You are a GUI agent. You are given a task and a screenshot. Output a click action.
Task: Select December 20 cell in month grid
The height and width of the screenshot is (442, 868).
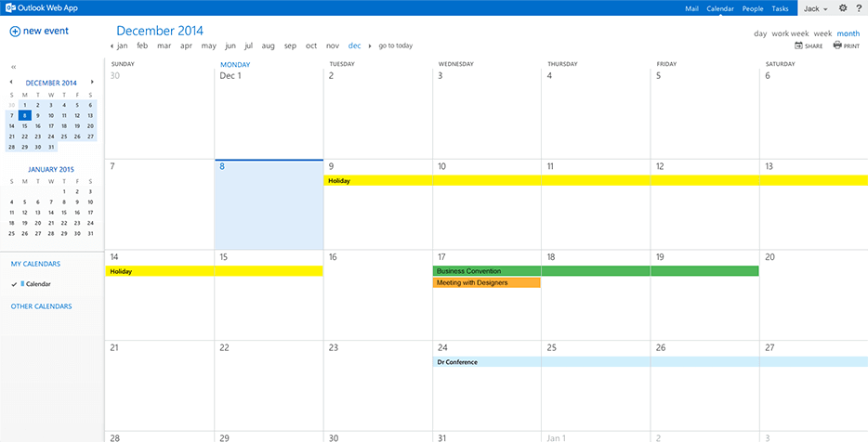pyautogui.click(x=814, y=295)
